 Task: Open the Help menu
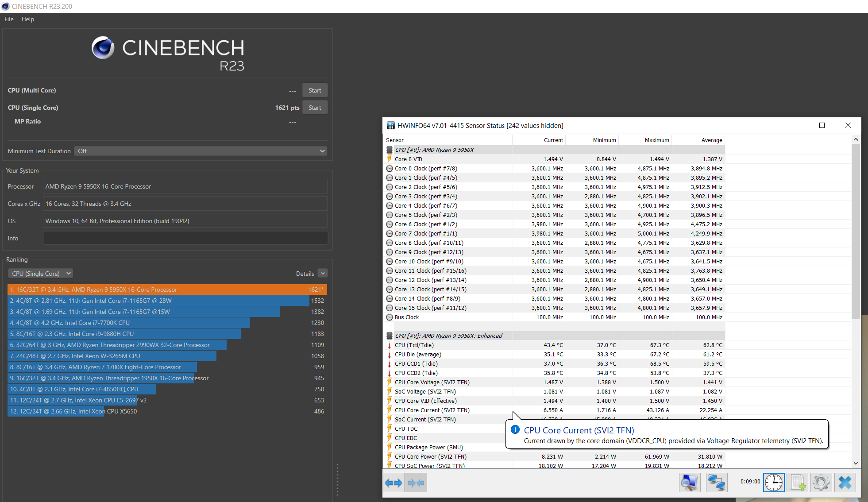pyautogui.click(x=27, y=19)
